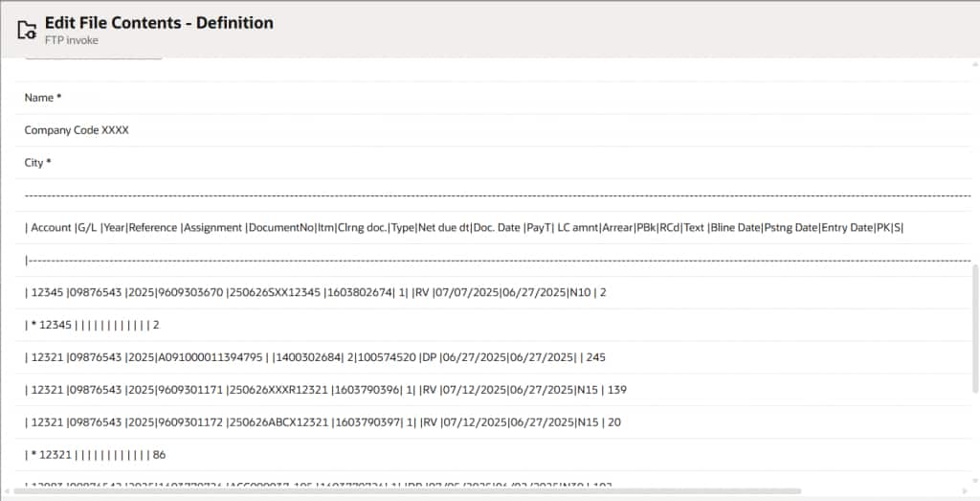Select the Name * row
This screenshot has height=501, width=980.
tap(43, 98)
